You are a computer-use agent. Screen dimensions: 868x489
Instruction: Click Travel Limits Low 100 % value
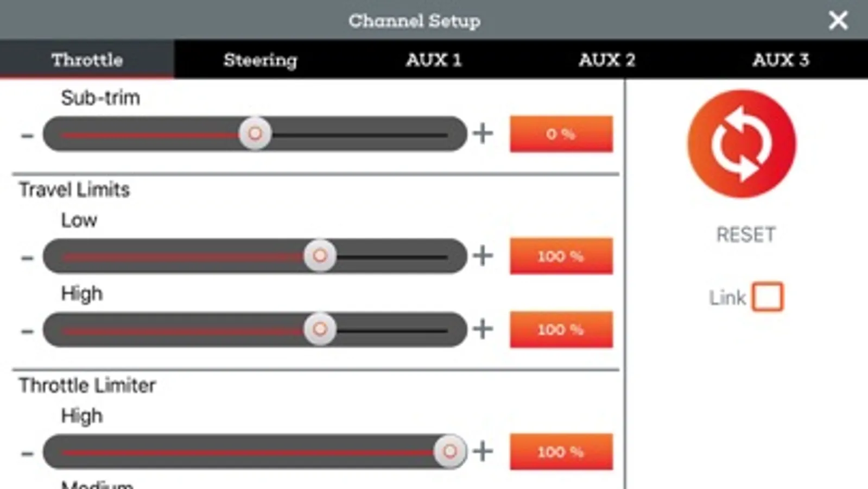pos(561,256)
